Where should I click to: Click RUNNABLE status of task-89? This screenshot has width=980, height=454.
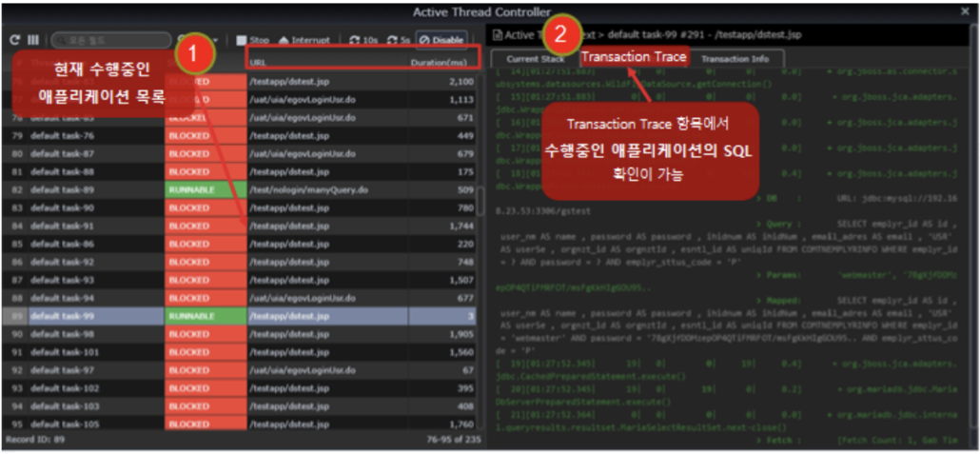(x=206, y=189)
